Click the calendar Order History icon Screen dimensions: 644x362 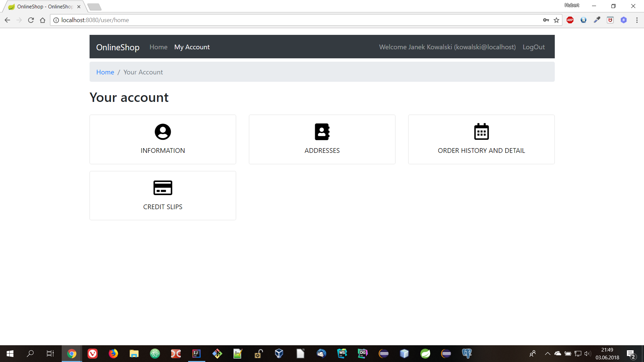point(481,132)
